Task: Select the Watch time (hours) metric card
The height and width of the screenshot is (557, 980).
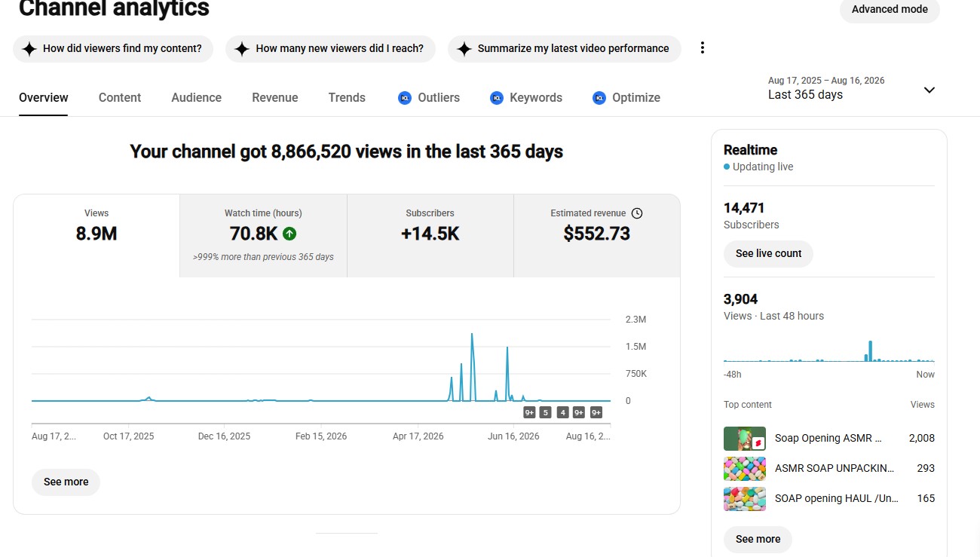Action: (x=263, y=236)
